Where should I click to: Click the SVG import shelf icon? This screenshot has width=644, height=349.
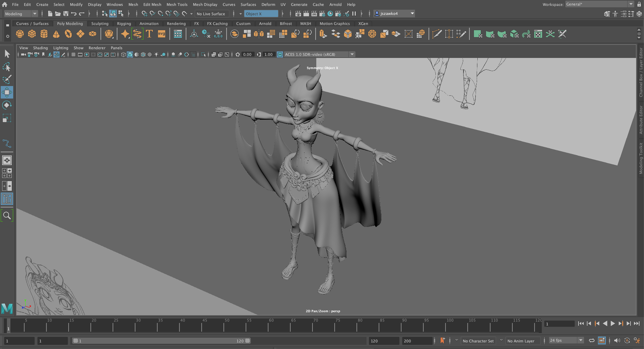pos(161,34)
